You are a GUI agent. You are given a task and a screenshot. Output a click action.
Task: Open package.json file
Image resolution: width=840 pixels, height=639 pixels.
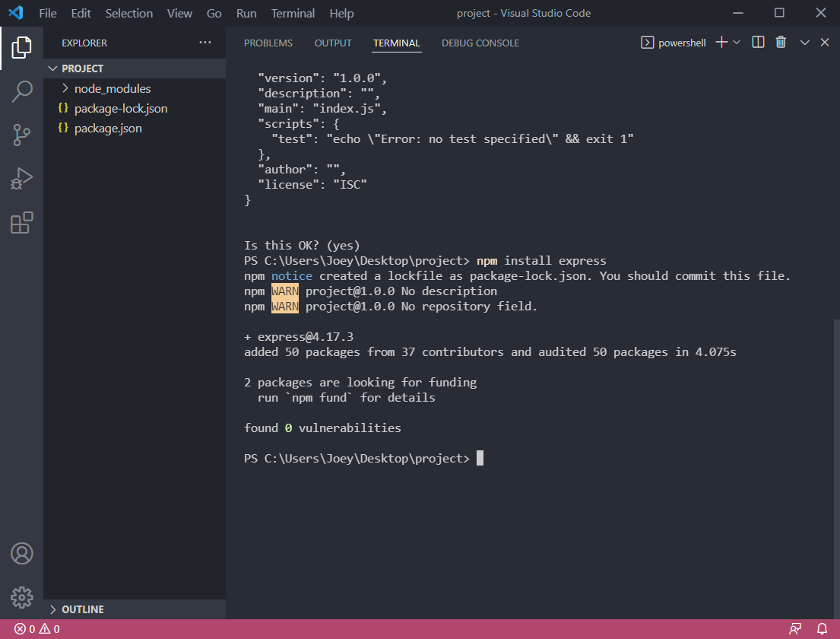134,128
